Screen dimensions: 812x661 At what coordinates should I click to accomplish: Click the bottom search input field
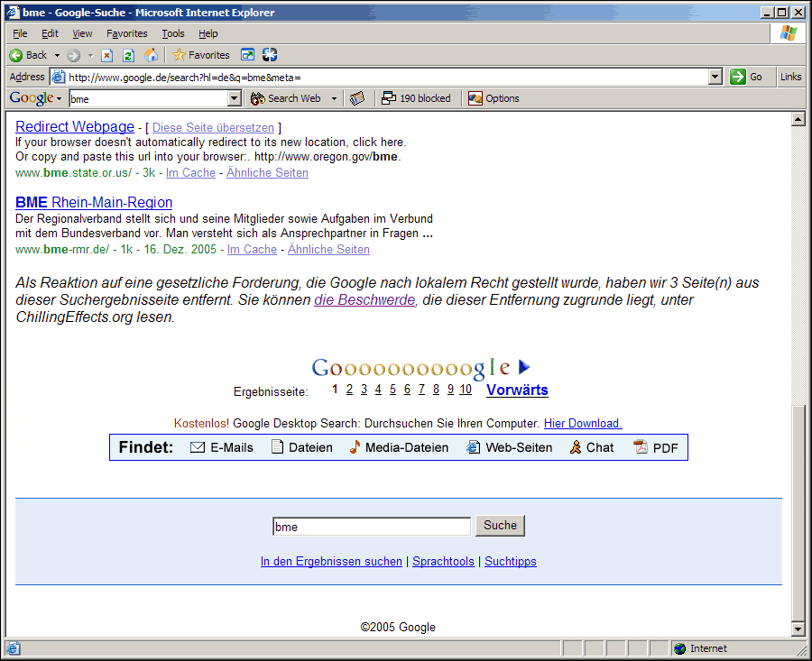(x=372, y=527)
